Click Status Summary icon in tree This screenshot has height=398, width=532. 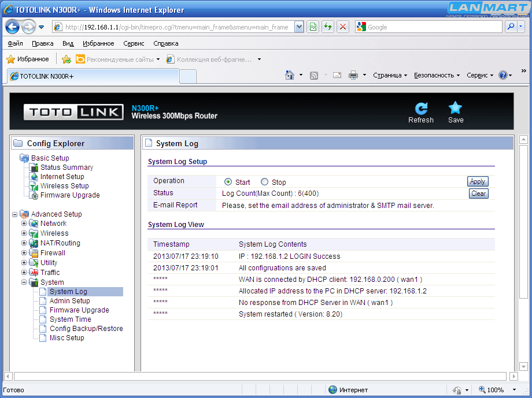coord(34,168)
